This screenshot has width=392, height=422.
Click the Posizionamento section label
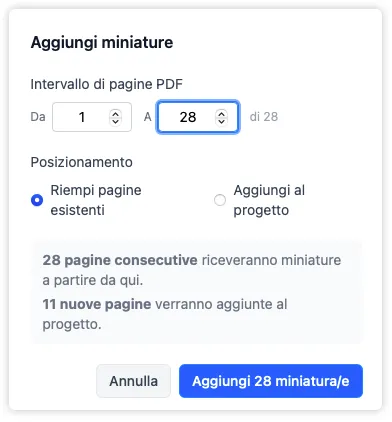[x=82, y=162]
